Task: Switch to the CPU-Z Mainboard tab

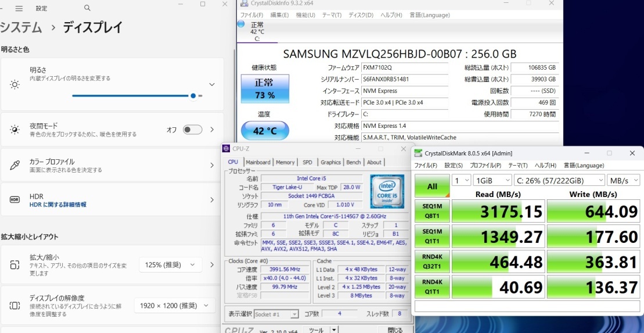Action: click(x=258, y=162)
